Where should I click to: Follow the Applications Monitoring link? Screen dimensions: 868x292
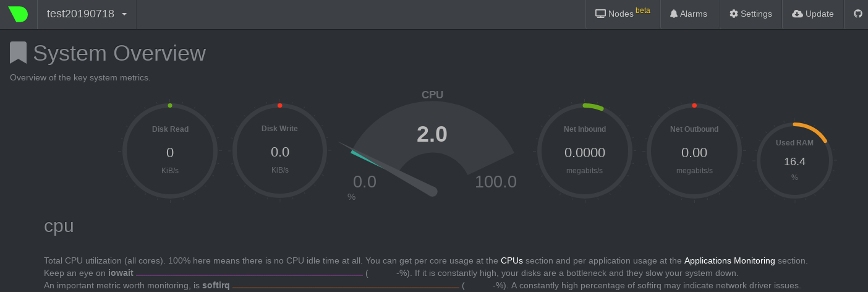click(730, 261)
